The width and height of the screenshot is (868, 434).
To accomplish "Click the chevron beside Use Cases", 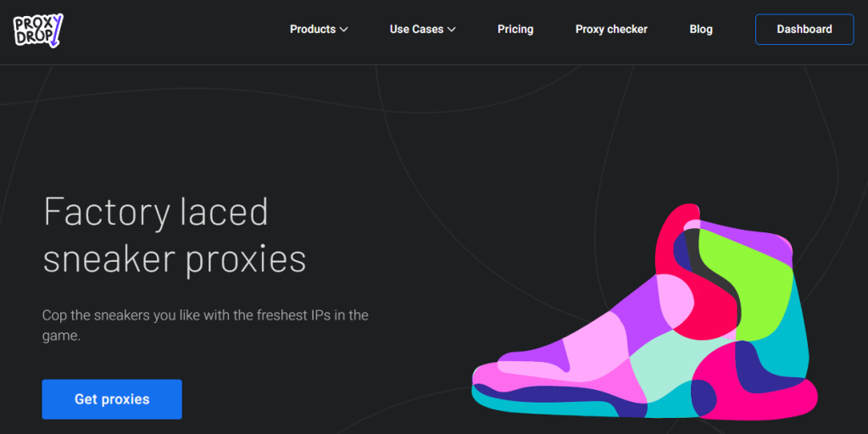I will click(452, 30).
